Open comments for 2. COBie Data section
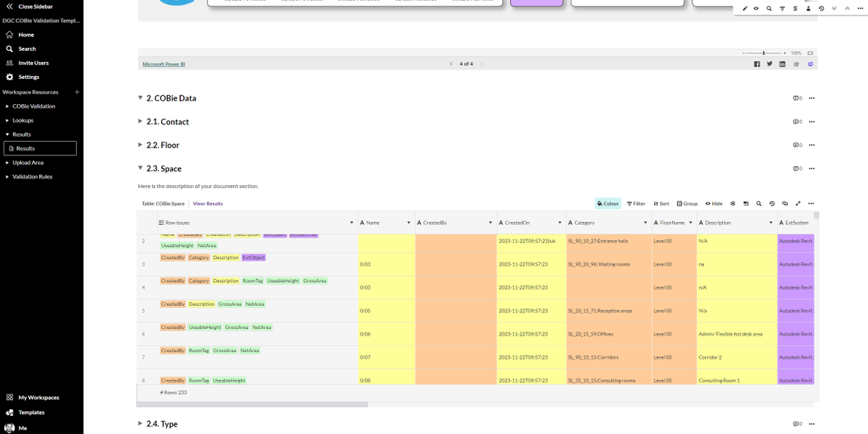The height and width of the screenshot is (434, 868). tap(797, 98)
